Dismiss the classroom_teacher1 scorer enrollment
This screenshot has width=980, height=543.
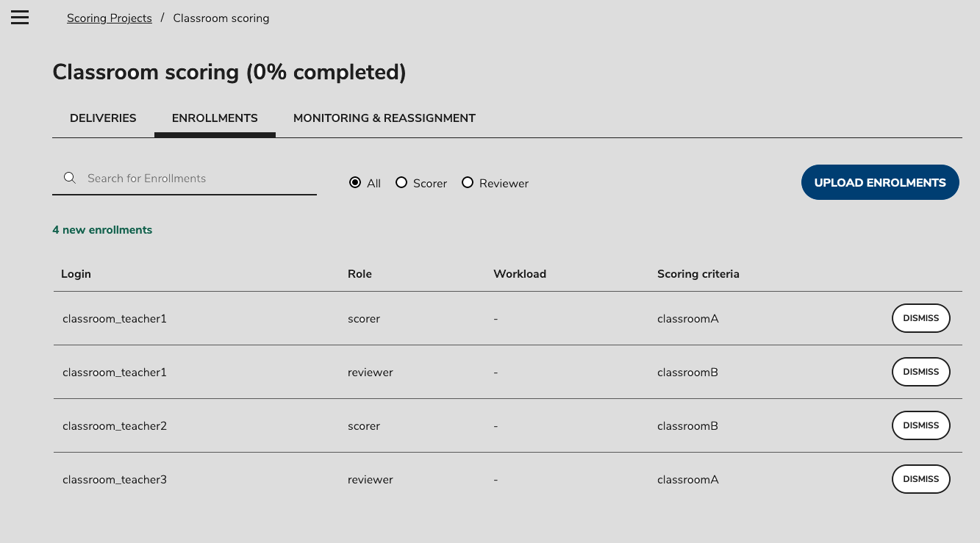pyautogui.click(x=920, y=318)
